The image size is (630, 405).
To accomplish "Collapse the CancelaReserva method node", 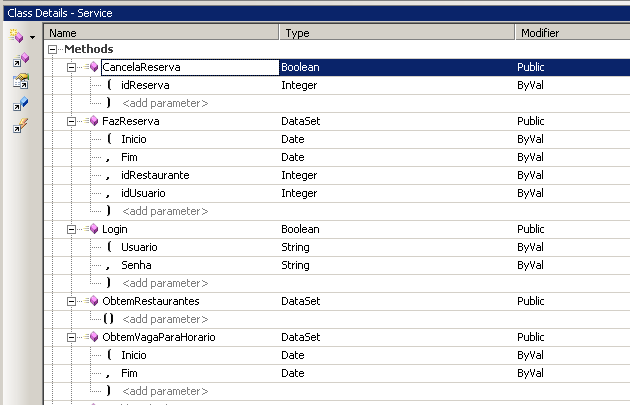I will [x=72, y=67].
